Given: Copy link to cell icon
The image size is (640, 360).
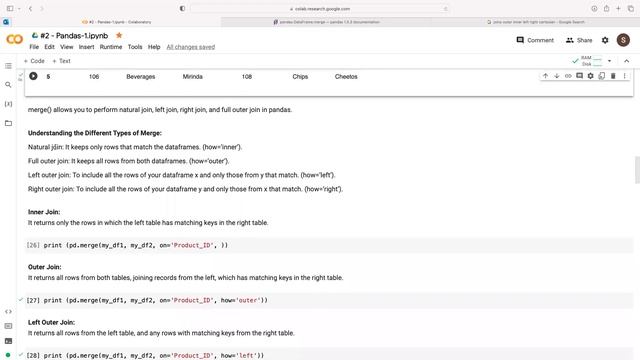Looking at the screenshot, I should [x=568, y=76].
